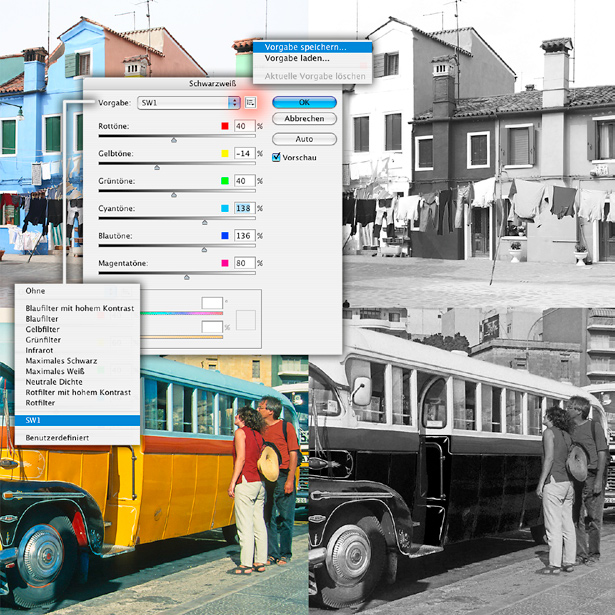The height and width of the screenshot is (615, 615).
Task: Open the preset options icon next to Vorgabe
Action: pos(251,102)
